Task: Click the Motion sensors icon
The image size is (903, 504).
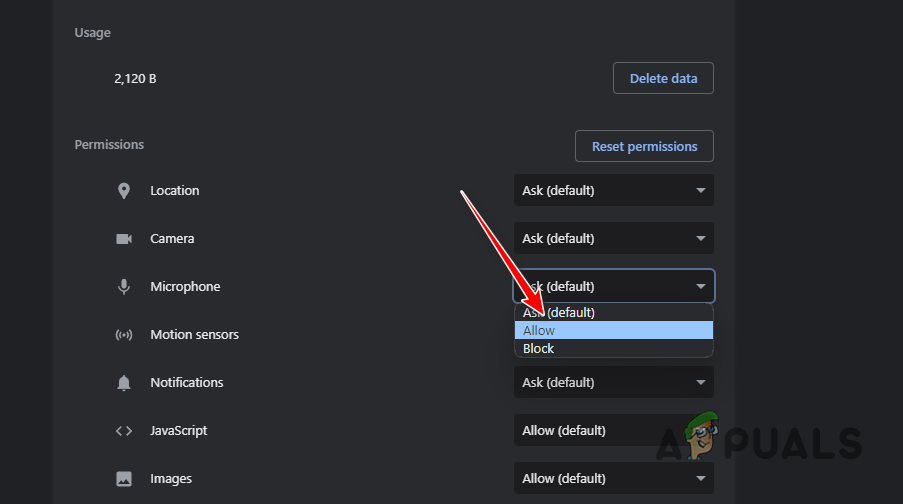Action: coord(124,335)
